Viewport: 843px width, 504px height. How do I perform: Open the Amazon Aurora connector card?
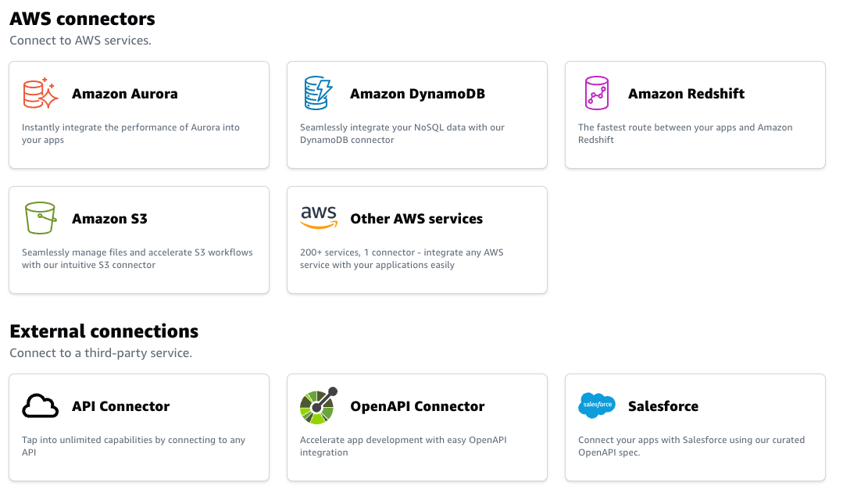point(139,115)
